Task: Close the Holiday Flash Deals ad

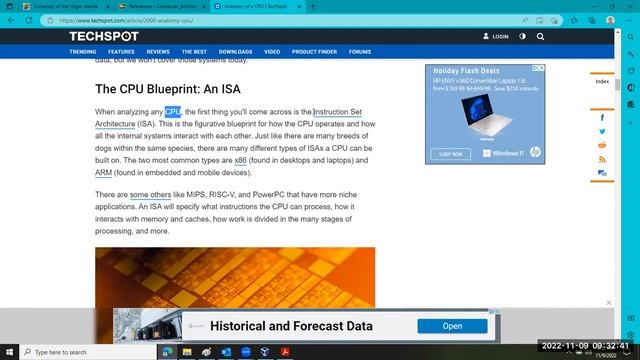Action: (542, 68)
